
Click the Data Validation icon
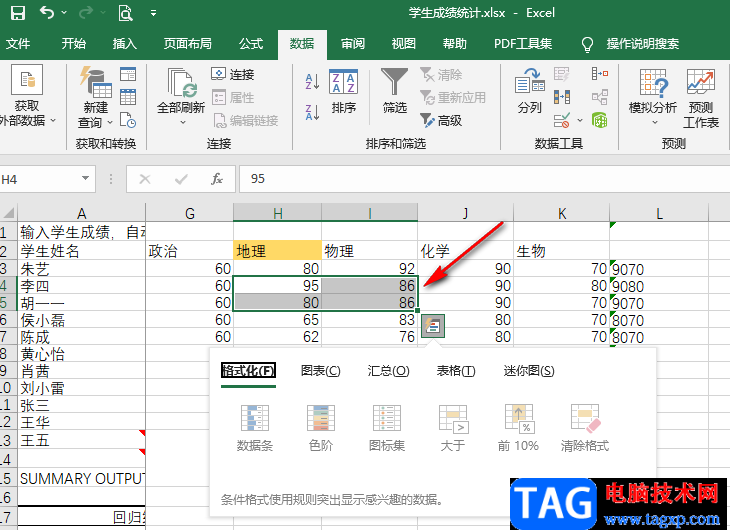561,121
